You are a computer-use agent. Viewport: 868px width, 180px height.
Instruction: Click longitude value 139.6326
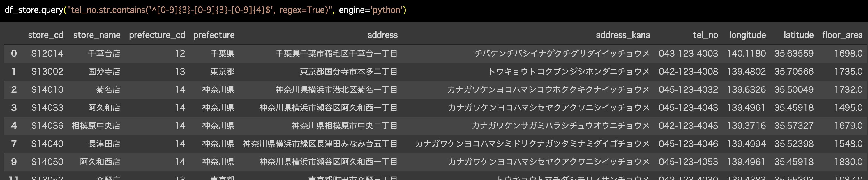click(746, 89)
